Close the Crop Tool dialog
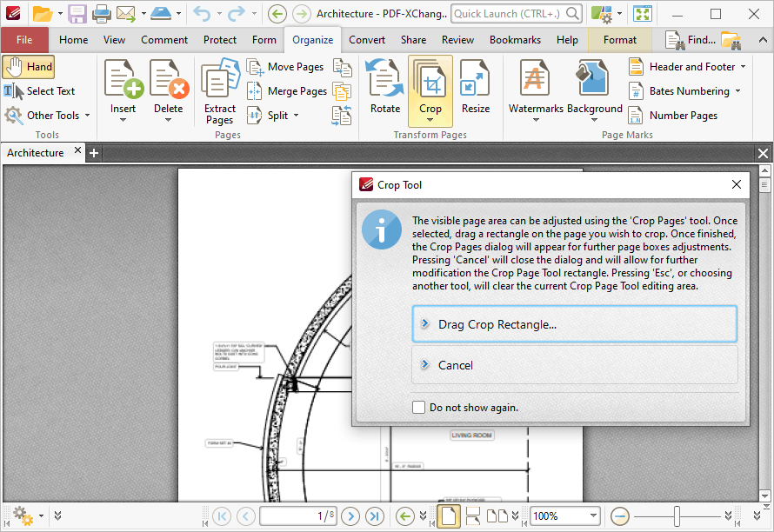Image resolution: width=774 pixels, height=532 pixels. point(736,184)
